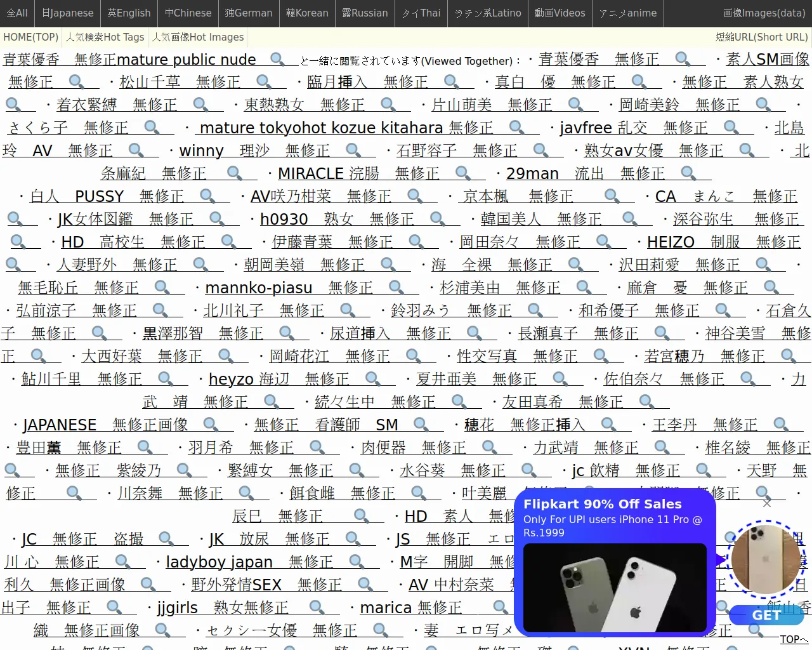Screen dimensions: 812x650
Task: Open the Images(data) menu item
Action: [764, 13]
